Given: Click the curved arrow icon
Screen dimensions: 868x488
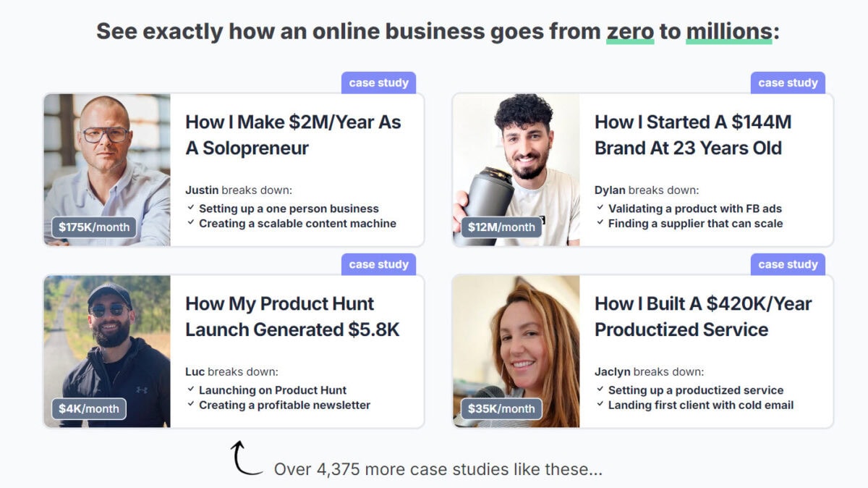Looking at the screenshot, I should [246, 458].
